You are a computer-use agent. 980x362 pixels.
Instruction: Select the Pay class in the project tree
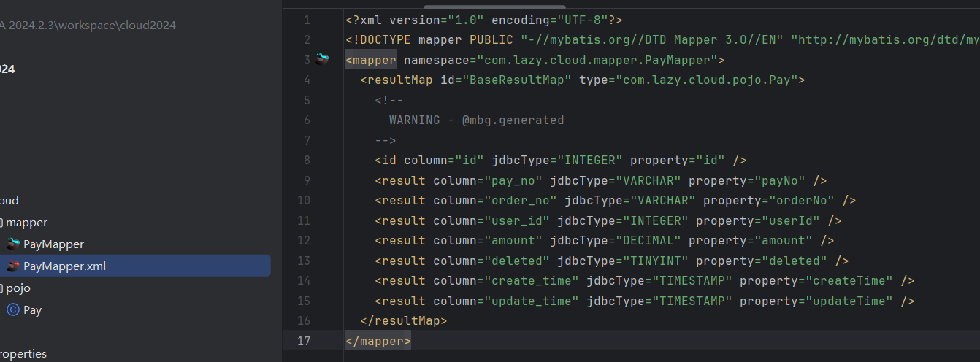(x=32, y=310)
